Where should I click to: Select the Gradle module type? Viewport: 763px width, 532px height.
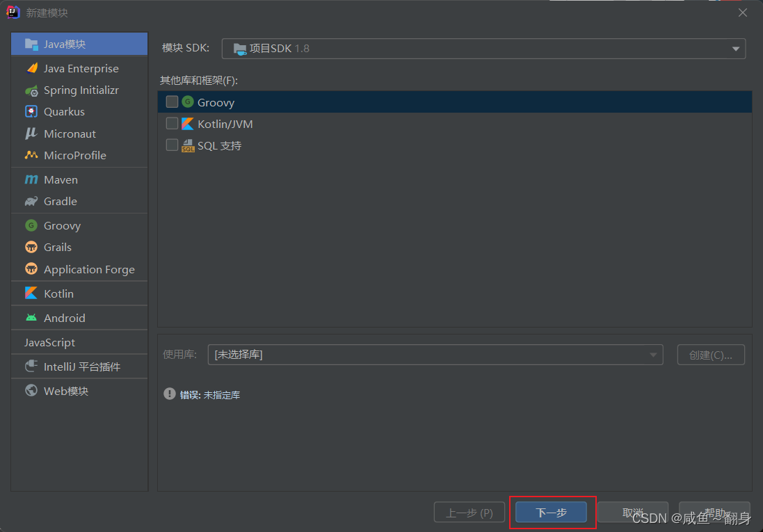tap(79, 201)
